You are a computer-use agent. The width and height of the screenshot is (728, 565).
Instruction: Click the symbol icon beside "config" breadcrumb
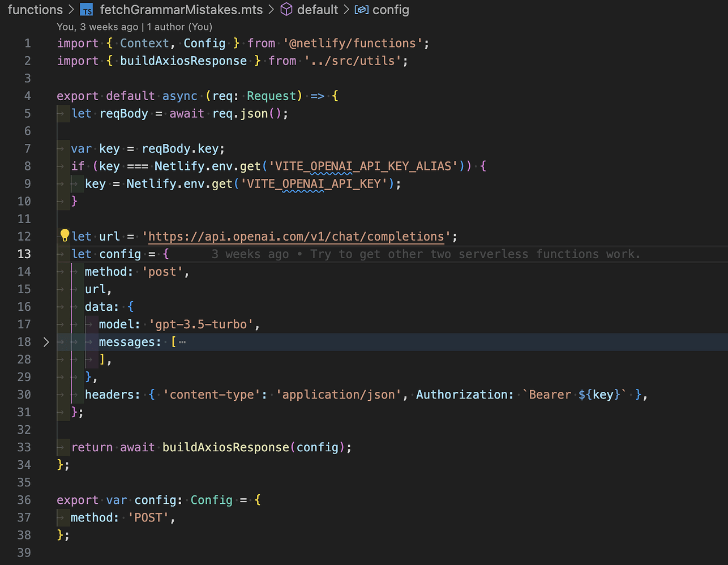point(362,9)
